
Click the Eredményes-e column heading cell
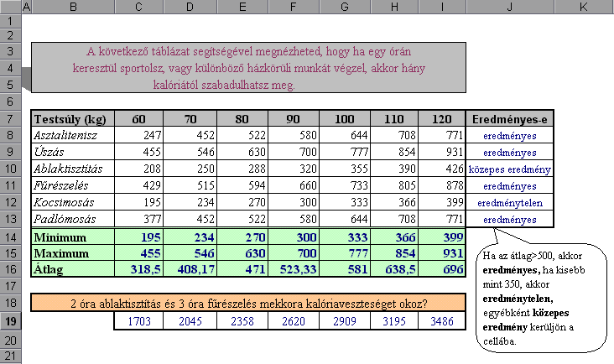click(x=512, y=118)
